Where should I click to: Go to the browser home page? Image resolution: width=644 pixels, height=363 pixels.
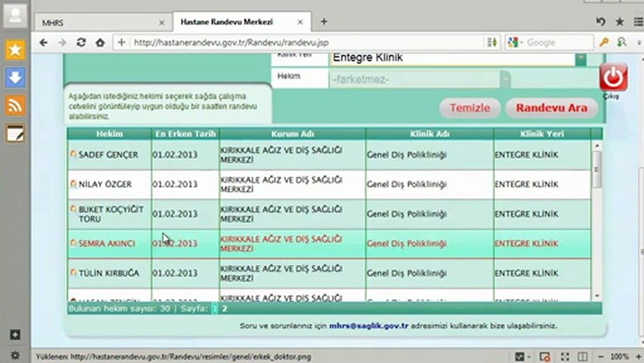click(x=100, y=43)
